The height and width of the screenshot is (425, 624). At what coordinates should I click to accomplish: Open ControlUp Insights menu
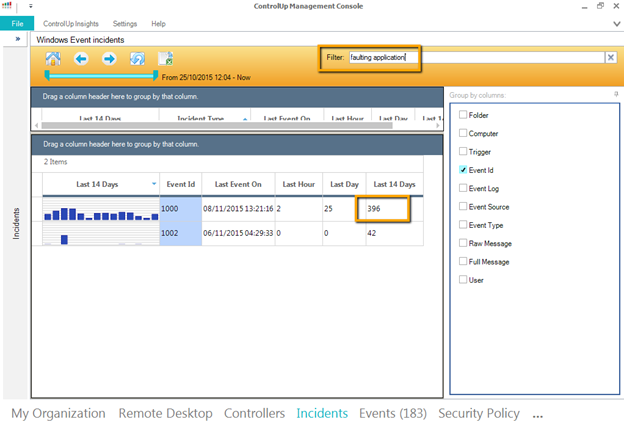[x=71, y=24]
